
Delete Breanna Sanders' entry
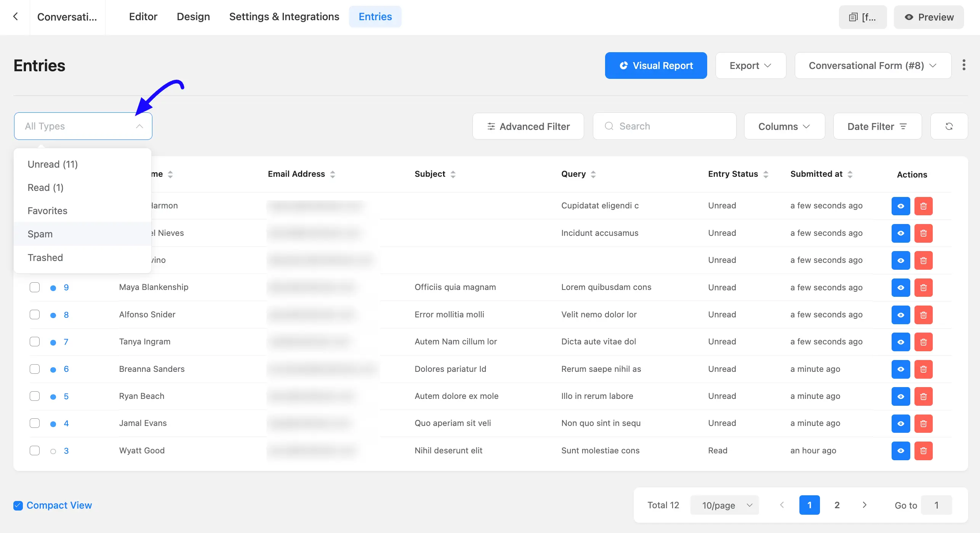pos(923,369)
